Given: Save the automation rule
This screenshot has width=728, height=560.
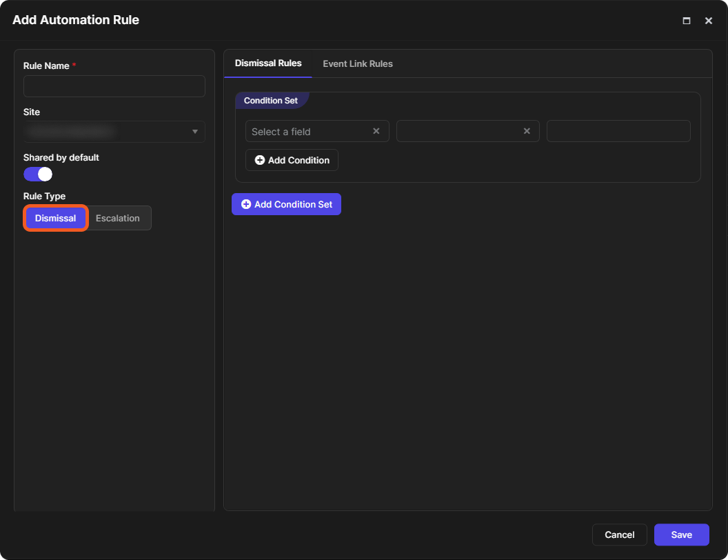Looking at the screenshot, I should (681, 534).
